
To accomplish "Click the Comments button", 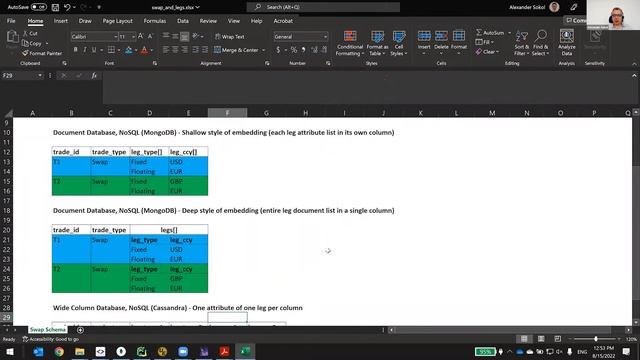I will pyautogui.click(x=575, y=20).
